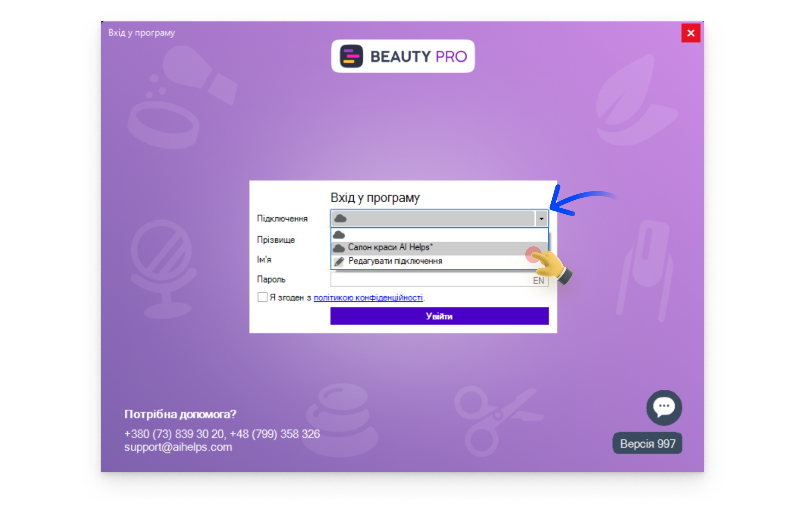The height and width of the screenshot is (508, 812).
Task: Close the login window with red X
Action: (x=691, y=33)
